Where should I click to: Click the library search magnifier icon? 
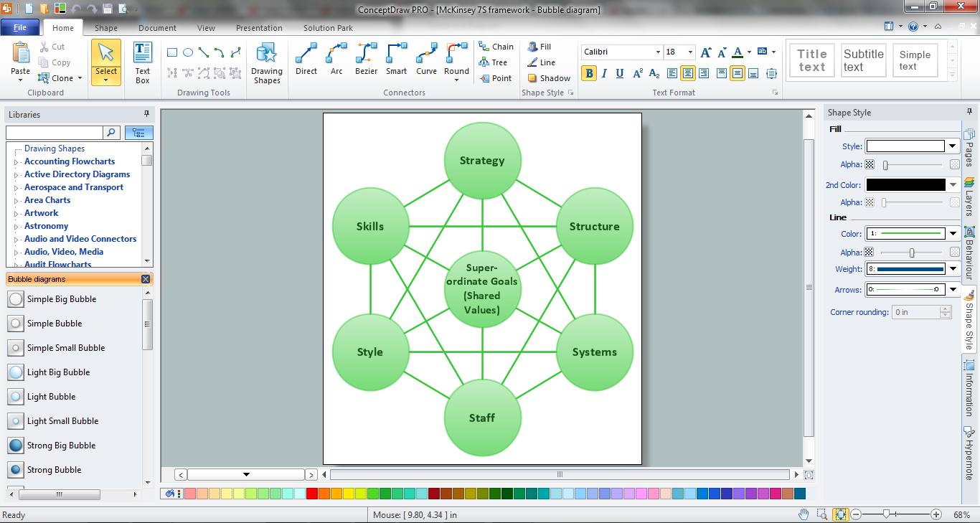click(112, 132)
